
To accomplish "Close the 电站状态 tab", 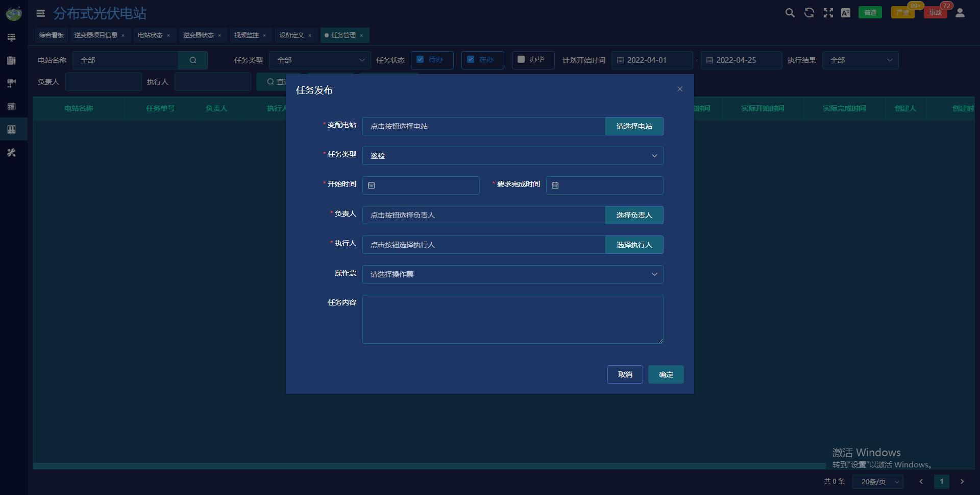I will click(168, 35).
